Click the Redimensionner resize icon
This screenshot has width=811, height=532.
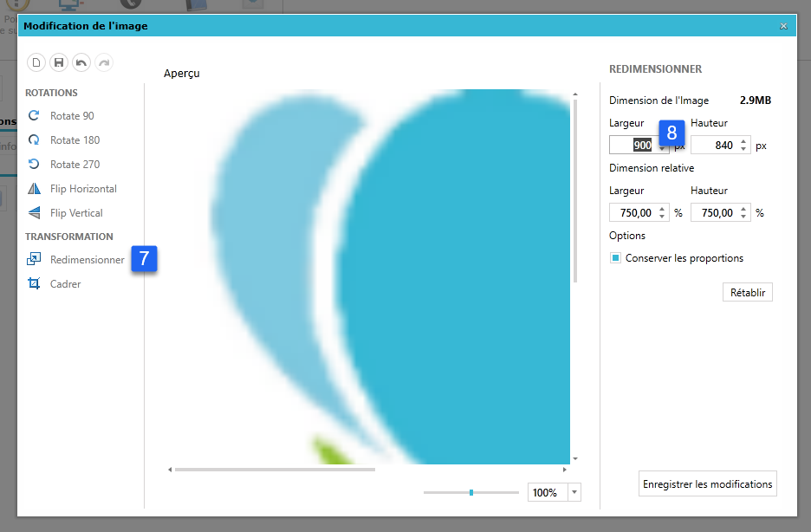[34, 259]
